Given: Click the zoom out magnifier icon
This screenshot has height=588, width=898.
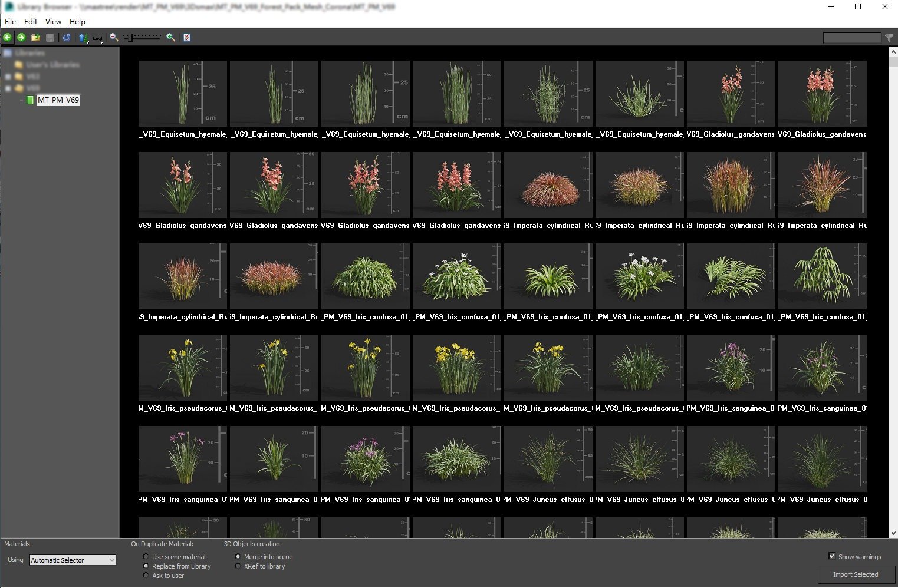Looking at the screenshot, I should (114, 37).
